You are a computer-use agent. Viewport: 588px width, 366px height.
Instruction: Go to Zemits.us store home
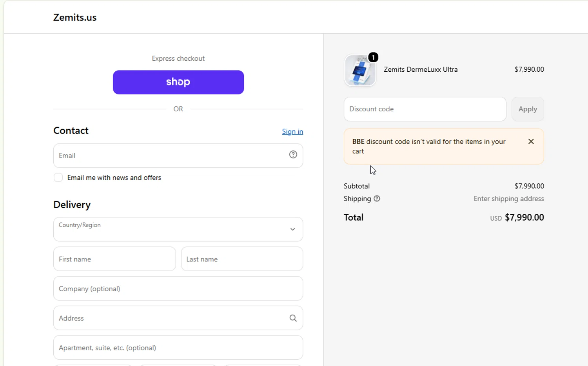(x=75, y=17)
